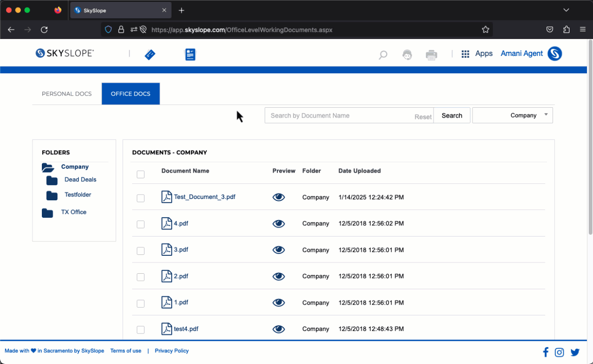593x364 pixels.
Task: Click the Company open-folder icon
Action: tap(48, 167)
